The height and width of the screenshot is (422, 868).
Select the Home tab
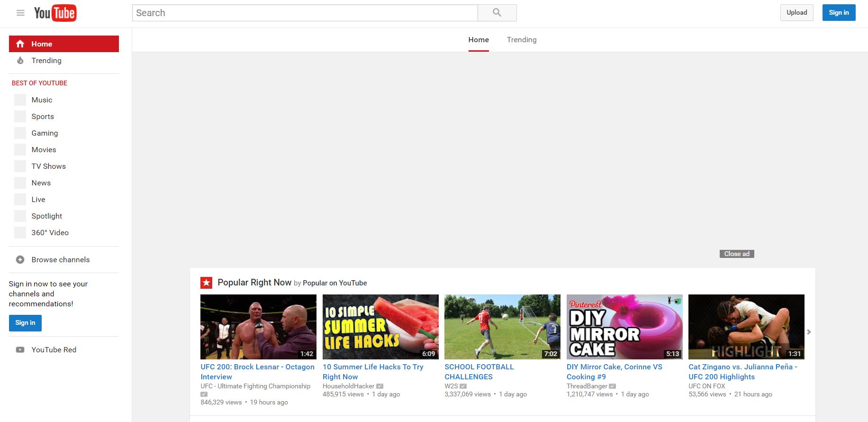479,40
